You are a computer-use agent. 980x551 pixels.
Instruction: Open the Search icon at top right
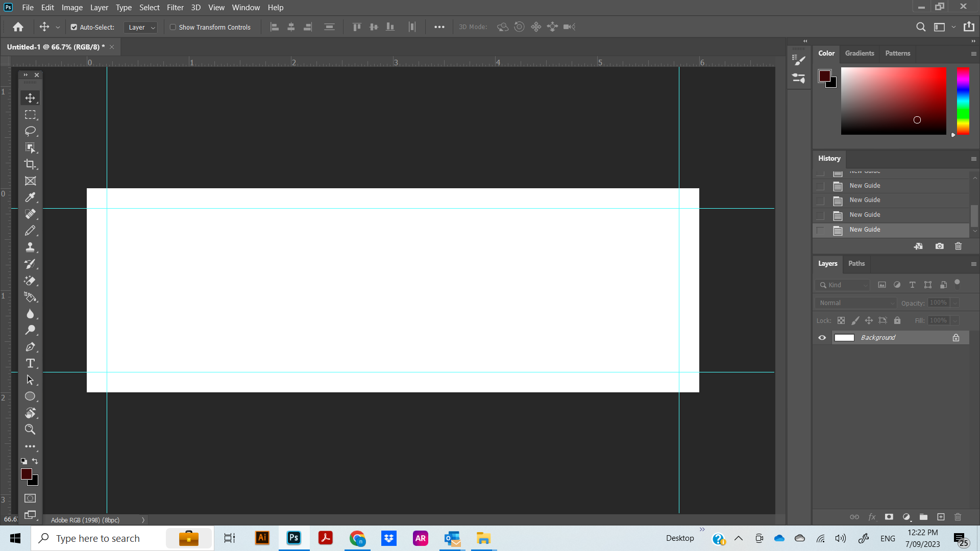[921, 27]
